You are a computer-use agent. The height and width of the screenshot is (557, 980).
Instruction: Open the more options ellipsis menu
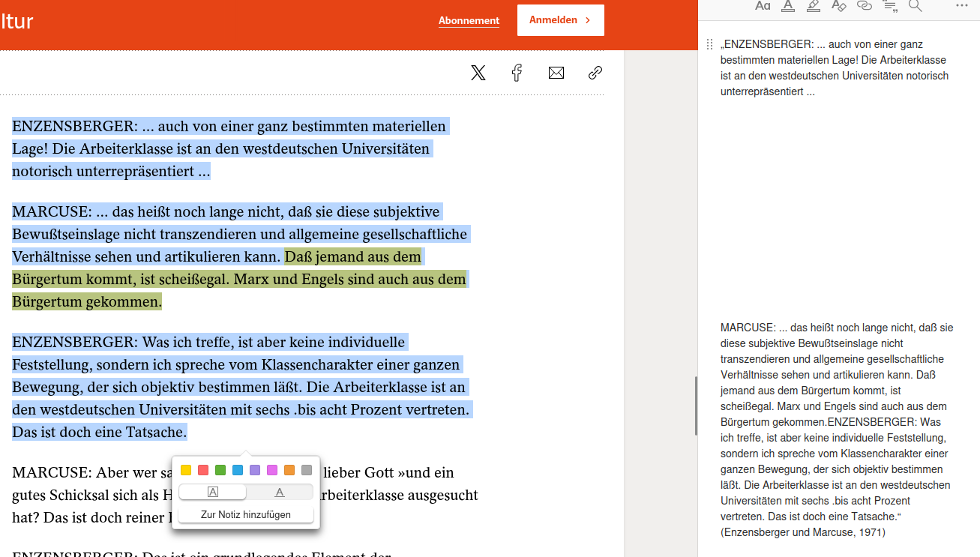point(962,6)
